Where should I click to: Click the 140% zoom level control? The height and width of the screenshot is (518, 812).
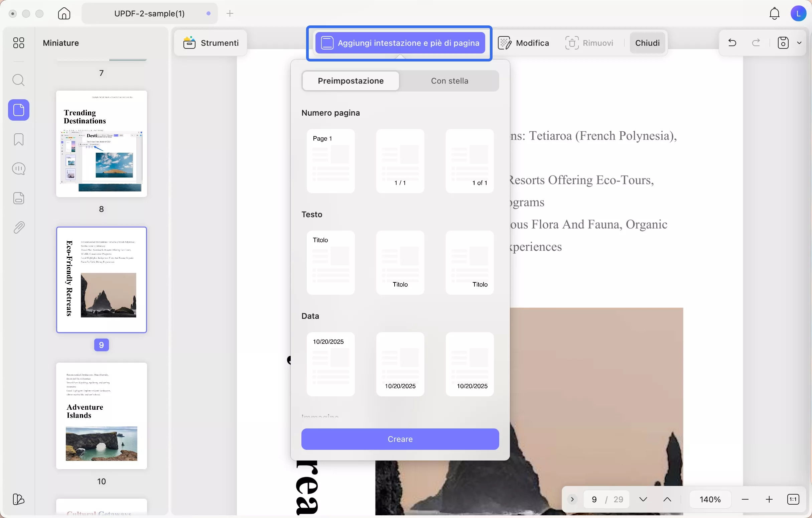710,499
